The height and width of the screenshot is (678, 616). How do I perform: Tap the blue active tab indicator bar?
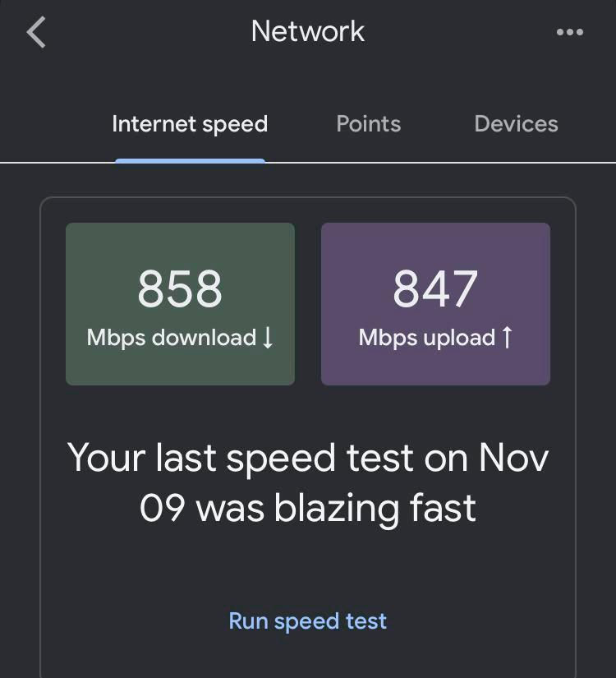191,161
